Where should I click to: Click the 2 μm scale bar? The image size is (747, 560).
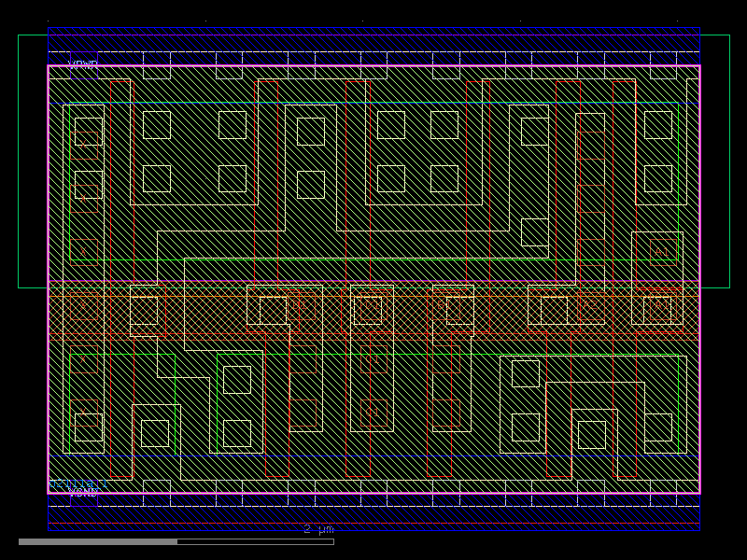click(x=317, y=530)
